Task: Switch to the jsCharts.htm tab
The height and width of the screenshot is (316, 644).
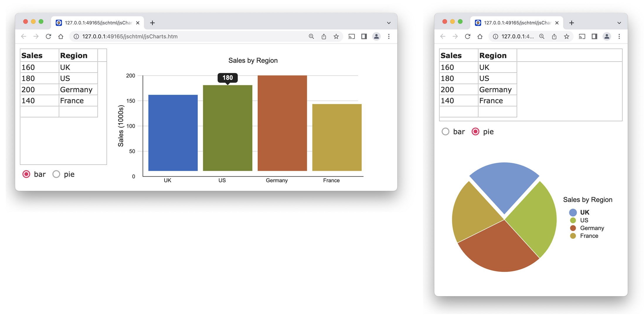Action: click(x=97, y=23)
